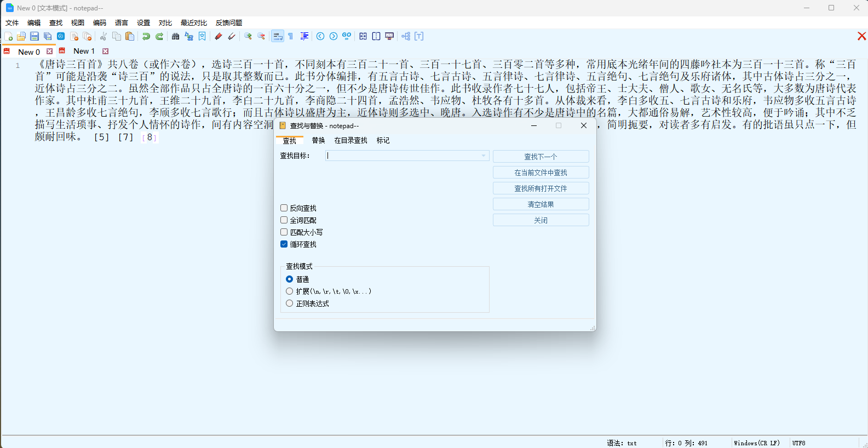Screen dimensions: 868x448
Task: Click the 查找下一个 button
Action: tap(541, 157)
